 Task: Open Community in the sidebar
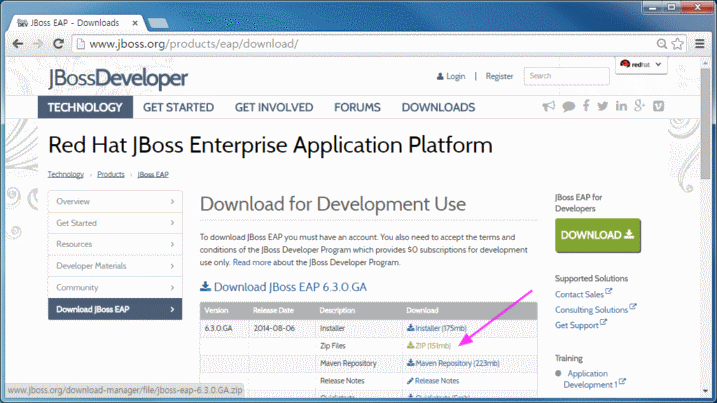pos(115,288)
